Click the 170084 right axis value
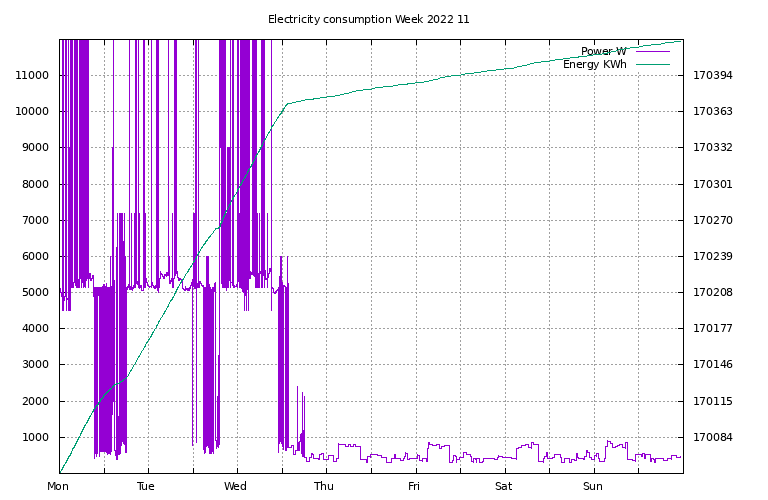 713,437
